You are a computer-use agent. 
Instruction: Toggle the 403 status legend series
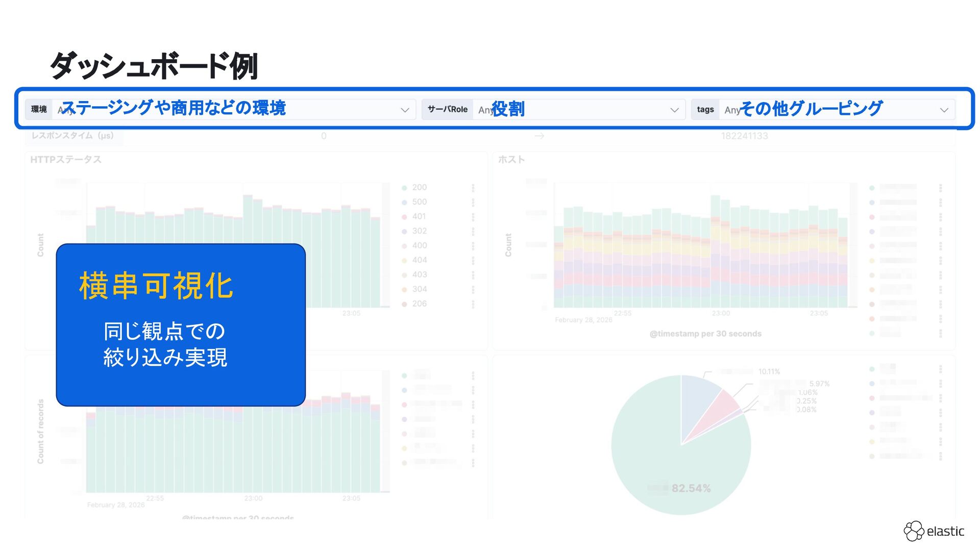(x=419, y=275)
